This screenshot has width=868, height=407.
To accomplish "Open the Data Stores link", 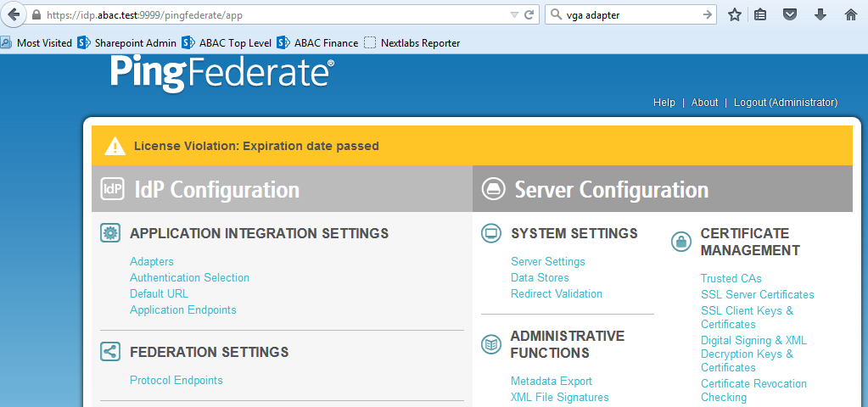I will pyautogui.click(x=540, y=277).
